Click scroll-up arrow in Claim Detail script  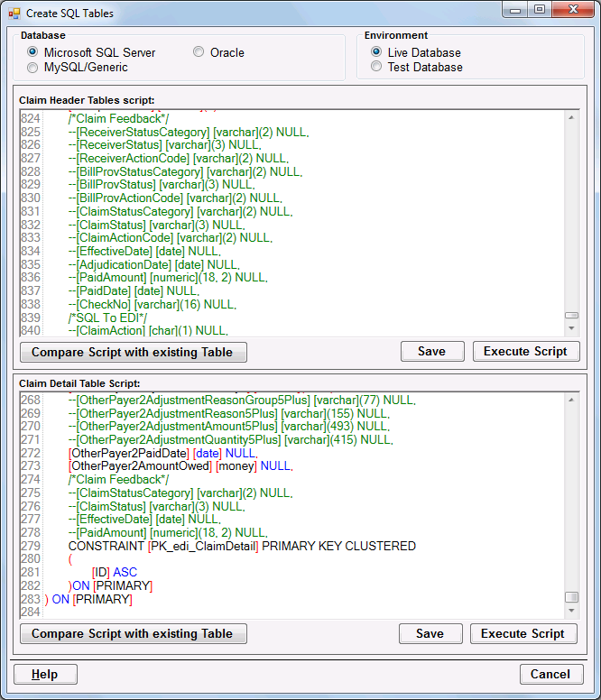coord(571,400)
